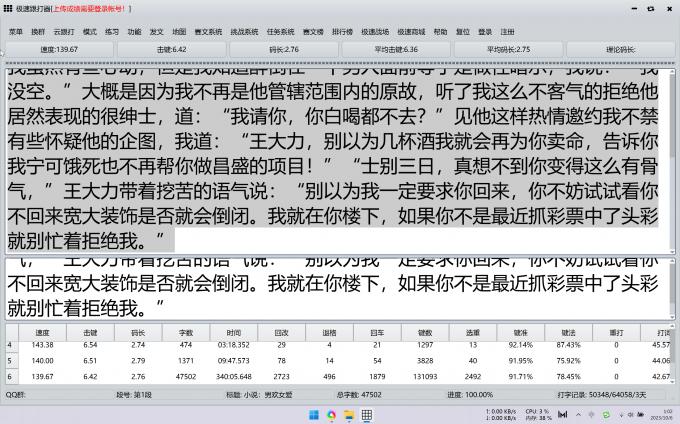Open the 云跟打 menu
The image size is (680, 424).
pos(64,32)
